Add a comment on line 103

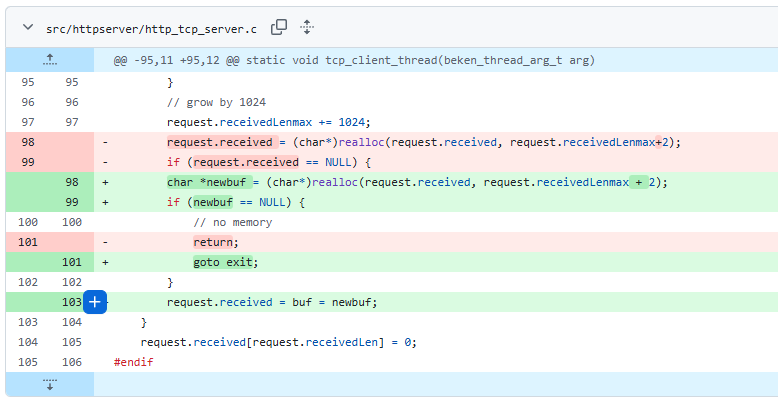point(95,302)
